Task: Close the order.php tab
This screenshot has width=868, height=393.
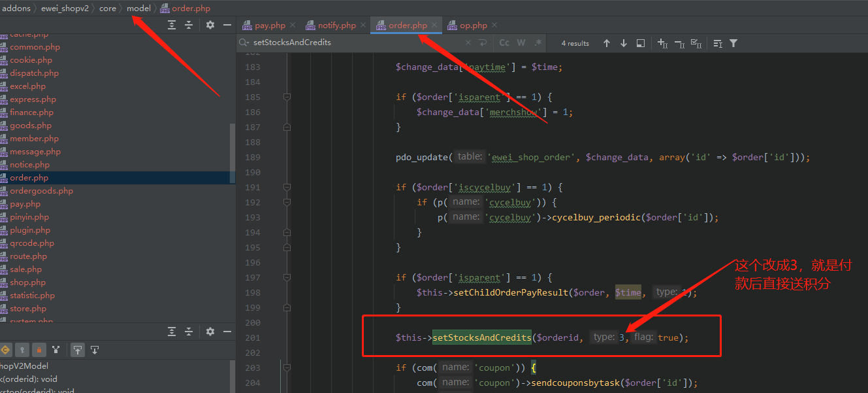Action: pyautogui.click(x=434, y=26)
